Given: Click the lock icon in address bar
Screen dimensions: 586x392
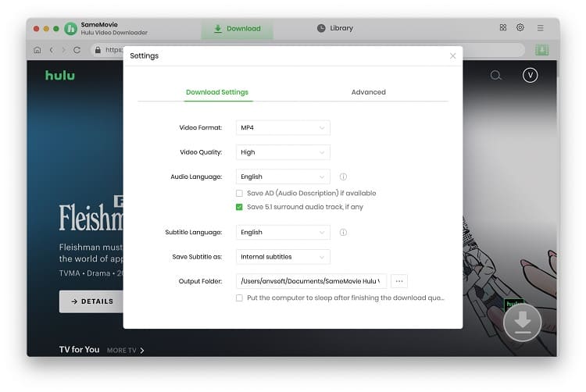Looking at the screenshot, I should pyautogui.click(x=98, y=50).
